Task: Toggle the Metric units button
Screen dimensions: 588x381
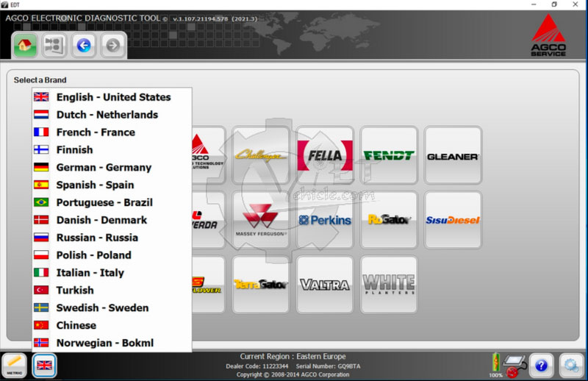Action: (15, 365)
